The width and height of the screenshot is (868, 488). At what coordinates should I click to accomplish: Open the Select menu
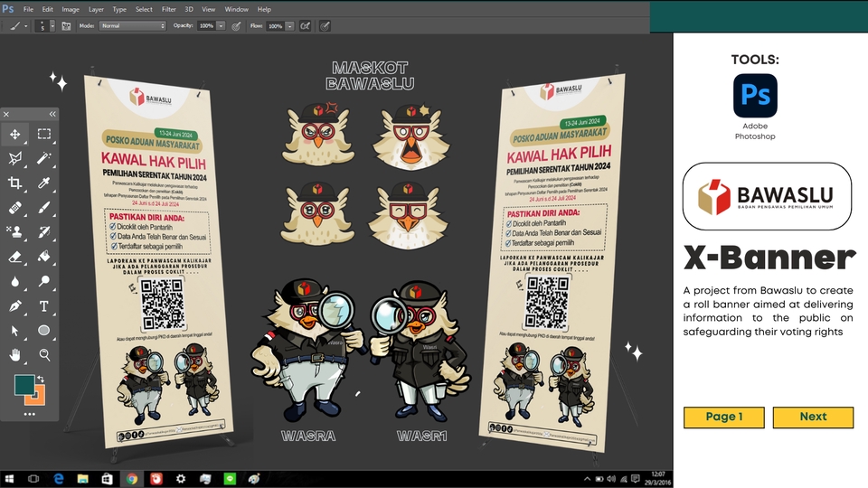[x=144, y=9]
